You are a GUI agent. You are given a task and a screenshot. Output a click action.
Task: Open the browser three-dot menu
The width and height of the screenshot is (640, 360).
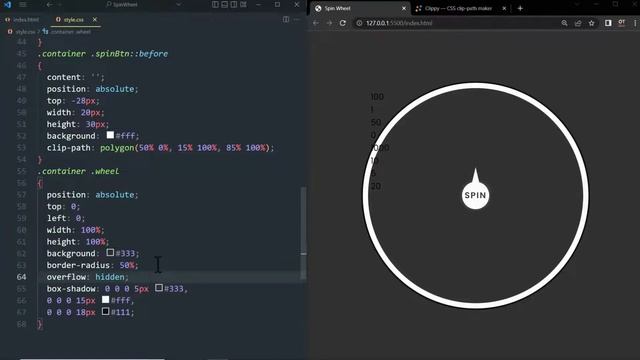pyautogui.click(x=635, y=23)
